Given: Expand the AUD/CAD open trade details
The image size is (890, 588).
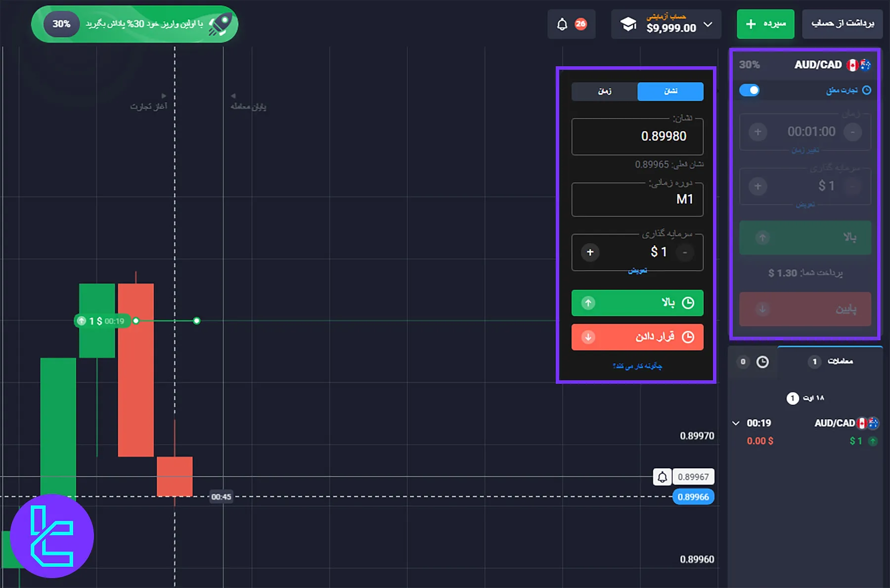Looking at the screenshot, I should [x=736, y=423].
